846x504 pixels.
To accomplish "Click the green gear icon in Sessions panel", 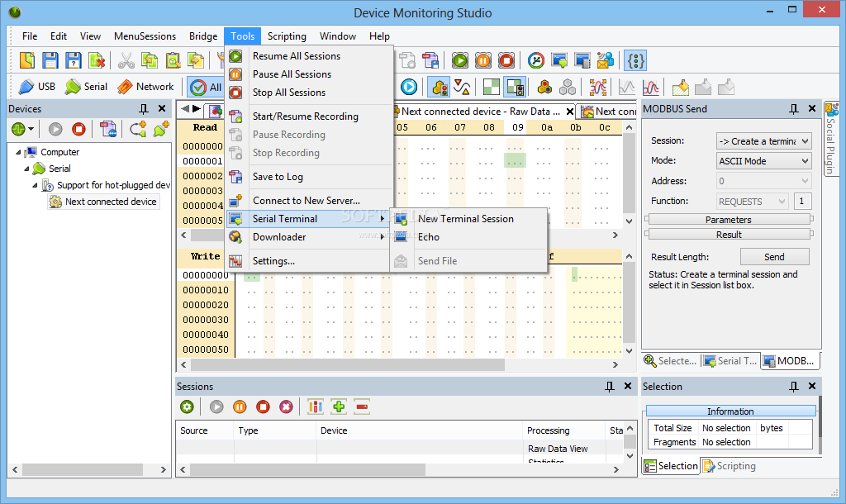I will pyautogui.click(x=187, y=407).
